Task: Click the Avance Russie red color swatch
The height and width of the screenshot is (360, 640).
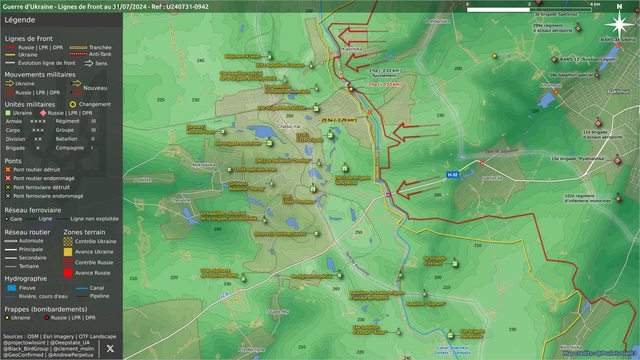Action: coord(68,273)
